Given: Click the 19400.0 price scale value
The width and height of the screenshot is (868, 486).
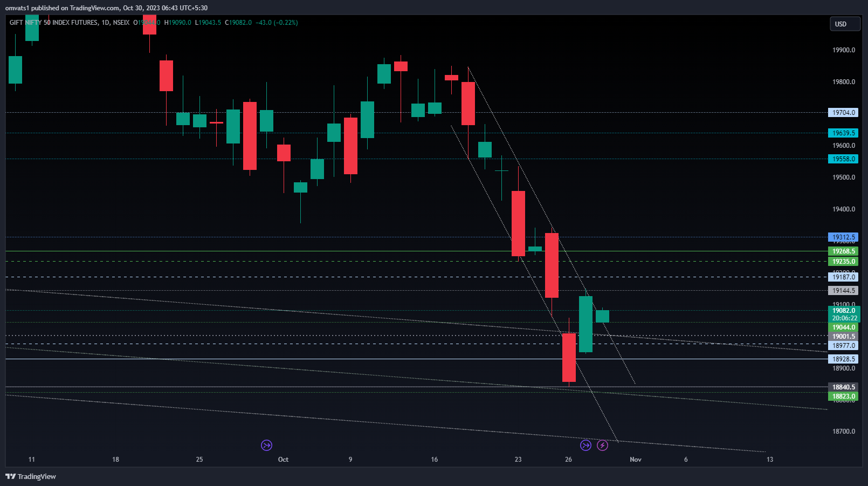Looking at the screenshot, I should click(x=844, y=209).
